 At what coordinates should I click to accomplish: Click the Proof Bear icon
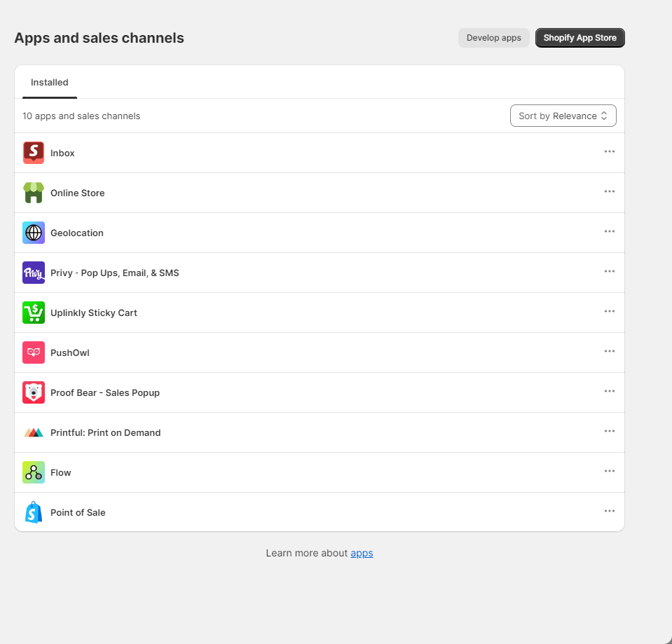(34, 392)
